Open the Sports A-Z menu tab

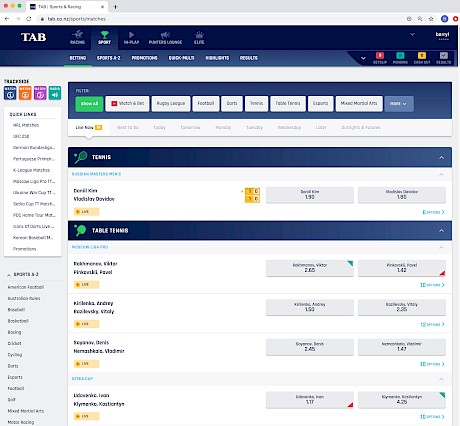(109, 58)
